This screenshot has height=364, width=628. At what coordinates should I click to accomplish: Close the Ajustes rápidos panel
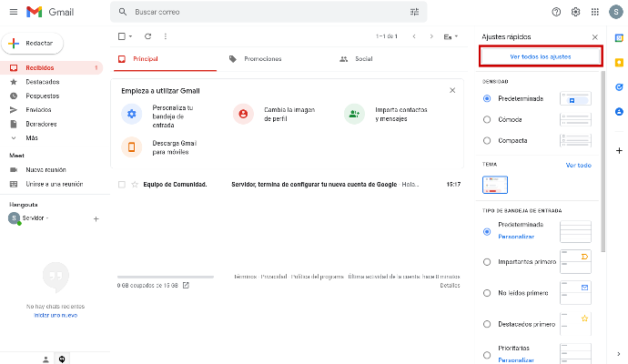click(x=594, y=36)
